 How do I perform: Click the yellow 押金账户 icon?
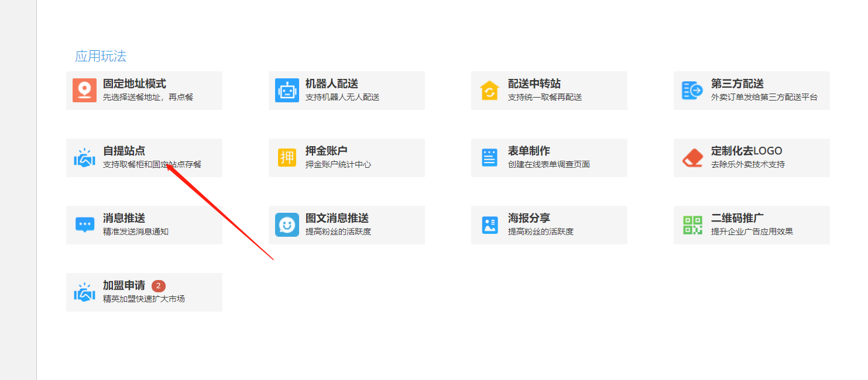287,158
